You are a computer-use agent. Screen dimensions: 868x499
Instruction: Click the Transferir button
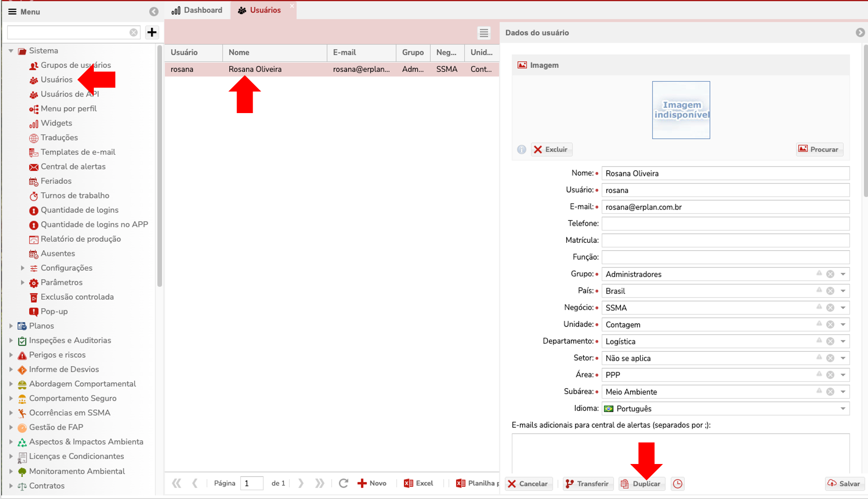tap(587, 484)
